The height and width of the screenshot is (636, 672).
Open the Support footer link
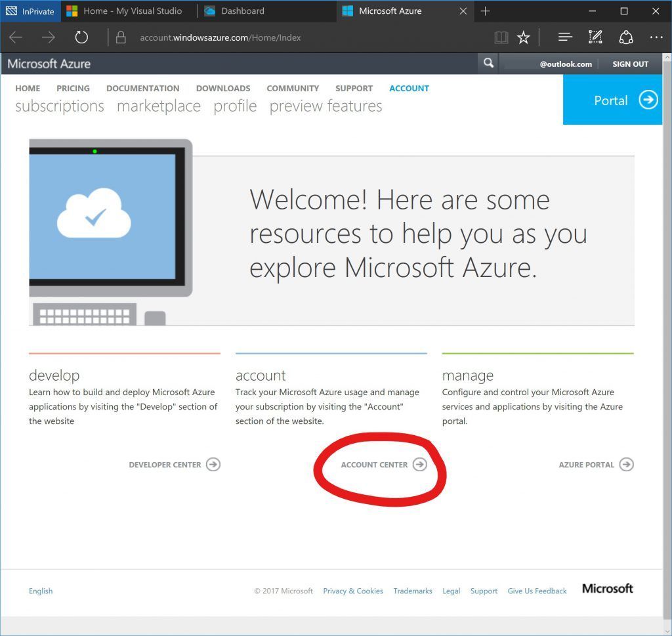[484, 591]
